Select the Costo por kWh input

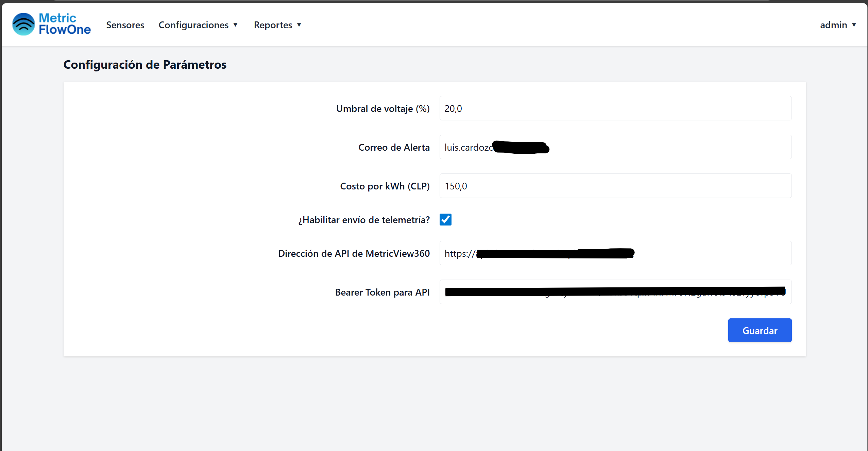615,186
